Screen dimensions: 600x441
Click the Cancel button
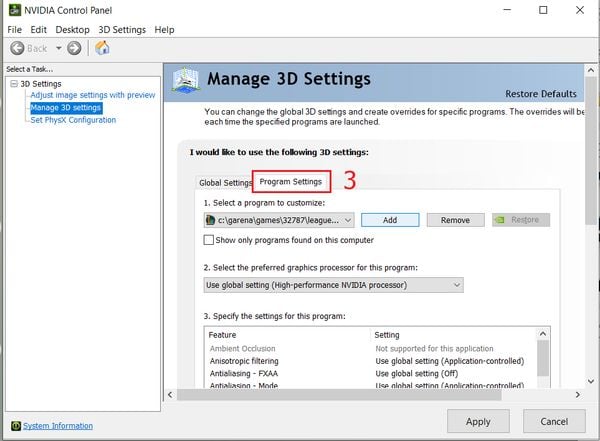point(554,421)
